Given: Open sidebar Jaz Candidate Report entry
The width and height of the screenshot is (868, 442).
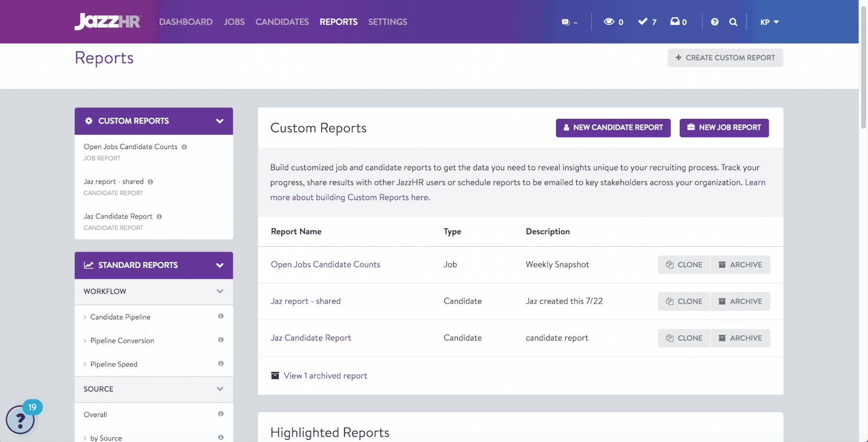Looking at the screenshot, I should click(x=118, y=216).
